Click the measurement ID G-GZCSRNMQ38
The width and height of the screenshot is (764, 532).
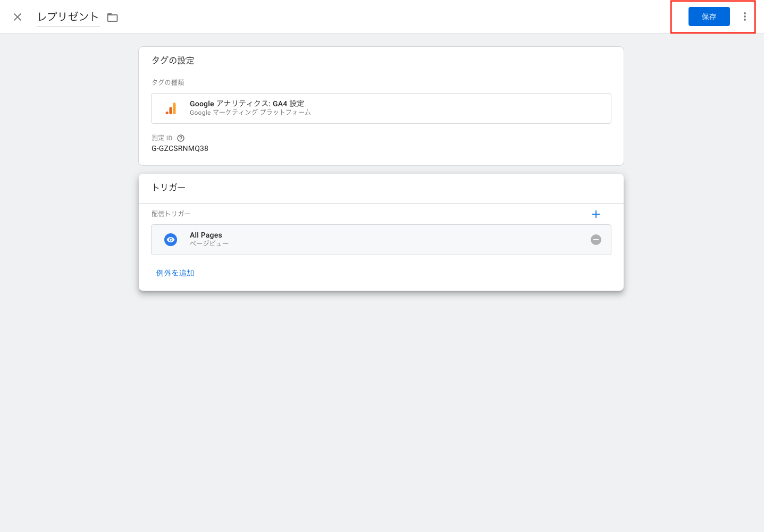[x=180, y=149]
